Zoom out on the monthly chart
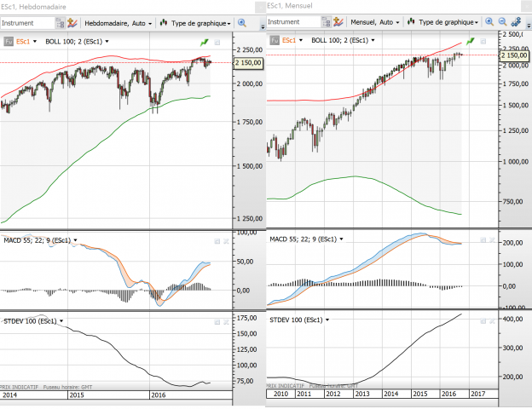Viewport: 532px width, 409px height. (x=502, y=22)
